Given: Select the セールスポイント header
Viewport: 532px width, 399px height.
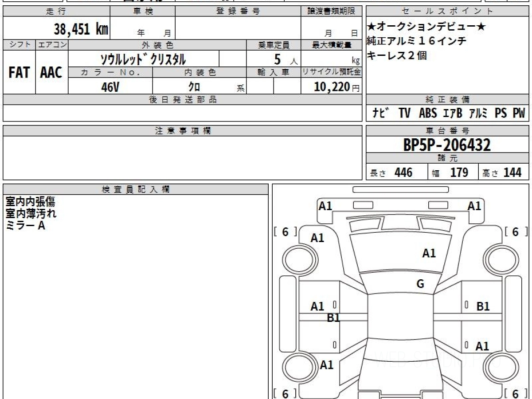Looking at the screenshot, I should [x=447, y=12].
